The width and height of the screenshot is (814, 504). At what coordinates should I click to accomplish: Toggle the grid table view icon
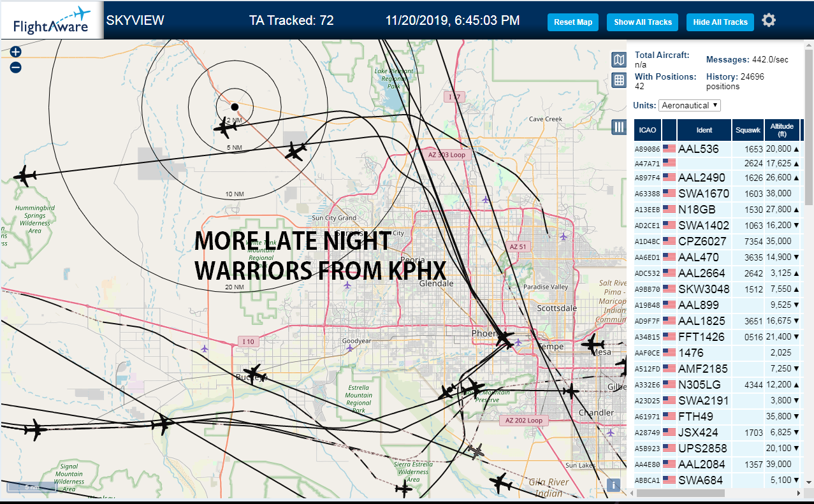click(x=618, y=80)
